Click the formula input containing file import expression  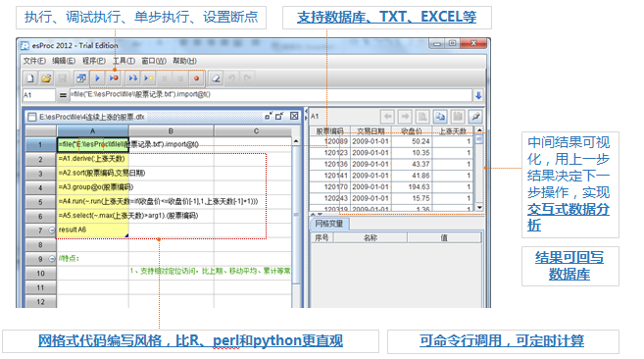click(272, 95)
